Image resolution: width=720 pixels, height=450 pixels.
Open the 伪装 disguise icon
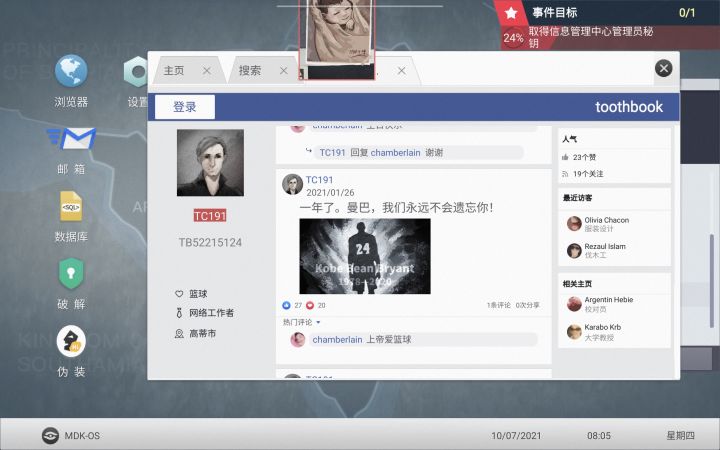(x=71, y=341)
